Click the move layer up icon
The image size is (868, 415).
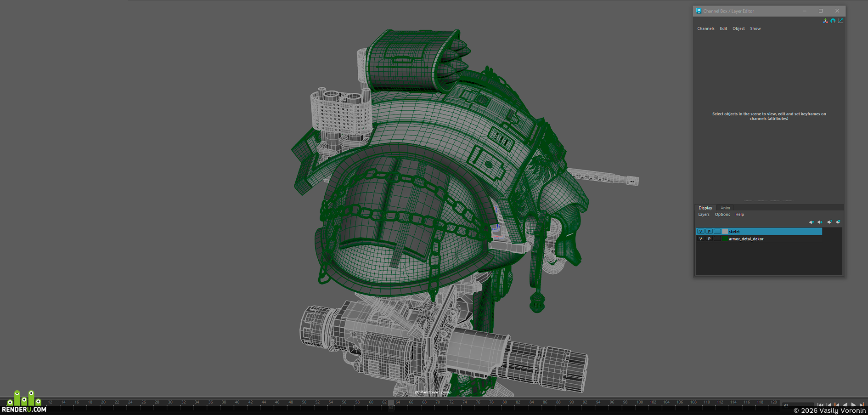point(812,222)
